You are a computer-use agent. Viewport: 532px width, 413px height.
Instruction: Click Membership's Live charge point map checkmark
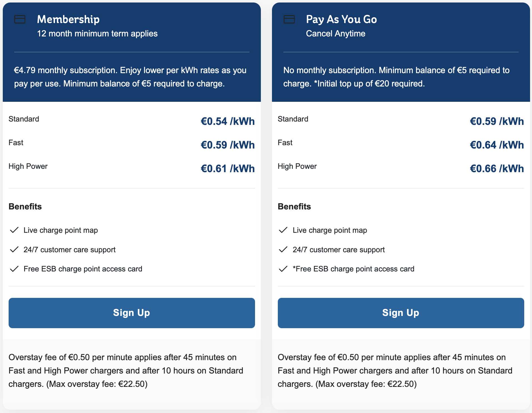[x=14, y=230]
